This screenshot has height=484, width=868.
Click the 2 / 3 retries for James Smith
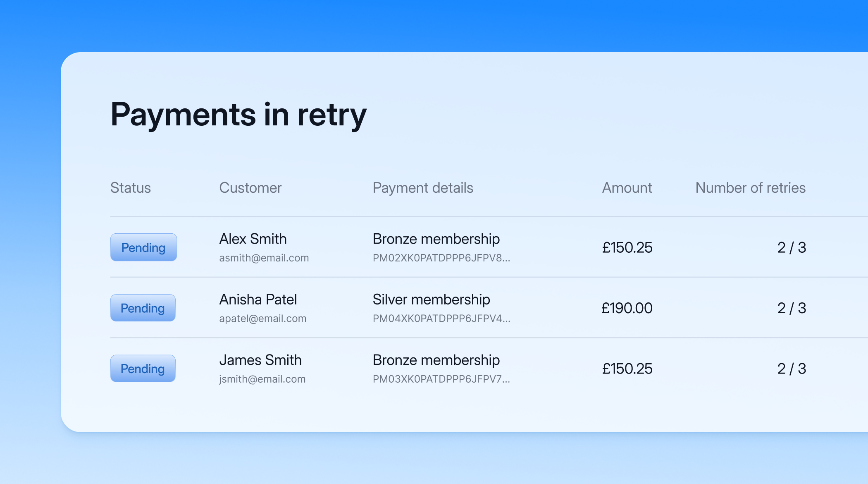(x=792, y=368)
